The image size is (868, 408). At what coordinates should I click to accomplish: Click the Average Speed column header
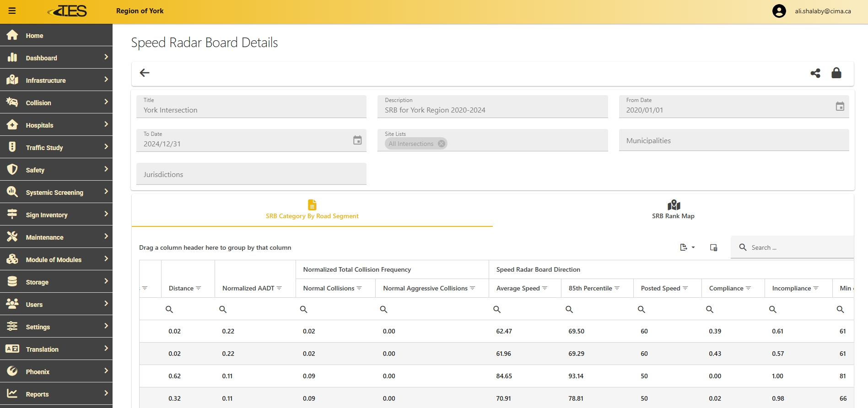(x=518, y=288)
